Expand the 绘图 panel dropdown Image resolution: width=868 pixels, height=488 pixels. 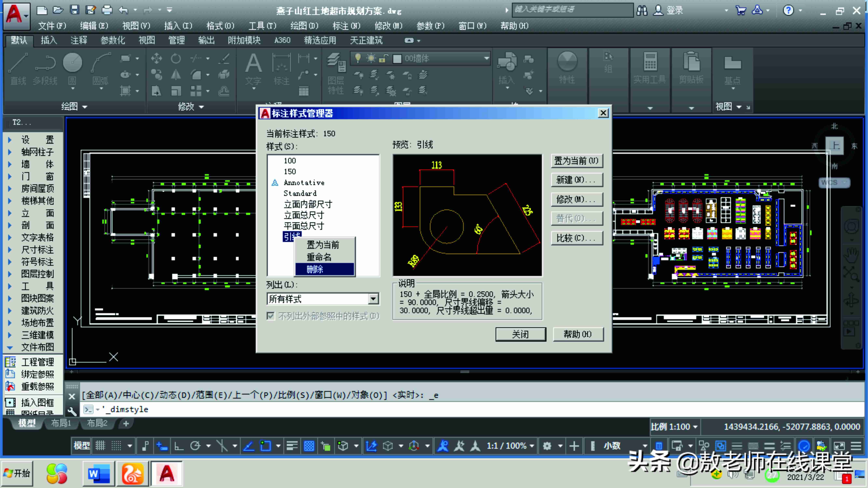75,107
